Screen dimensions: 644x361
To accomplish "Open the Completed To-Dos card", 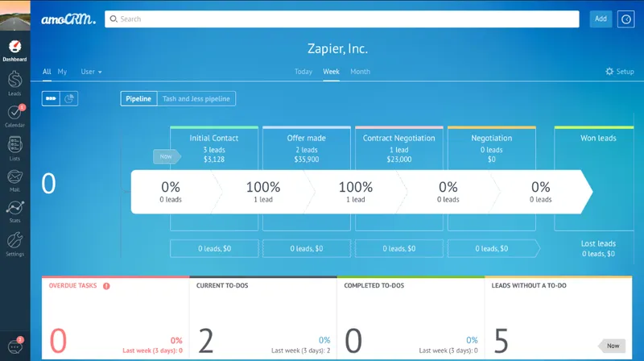I will pyautogui.click(x=411, y=318).
